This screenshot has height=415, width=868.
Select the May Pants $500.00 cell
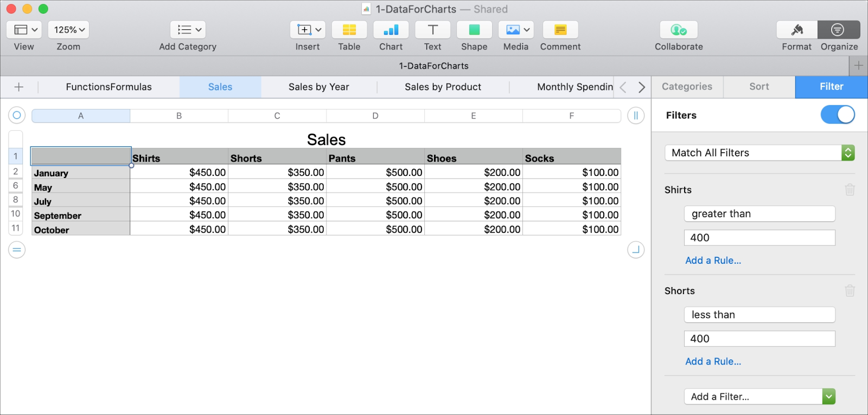tap(375, 187)
